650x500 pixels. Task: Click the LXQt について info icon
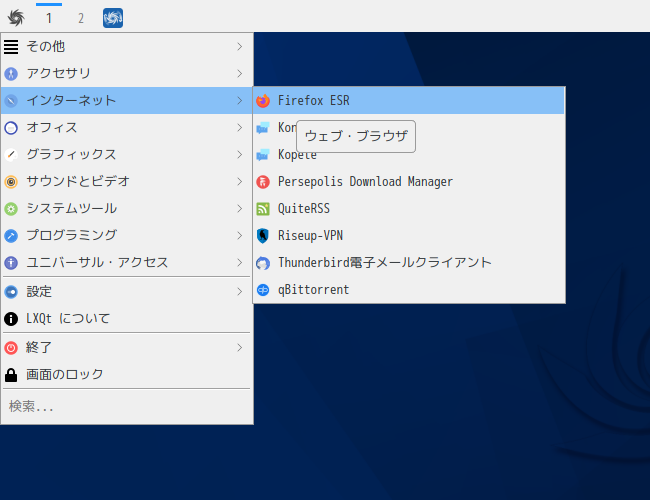coord(11,319)
